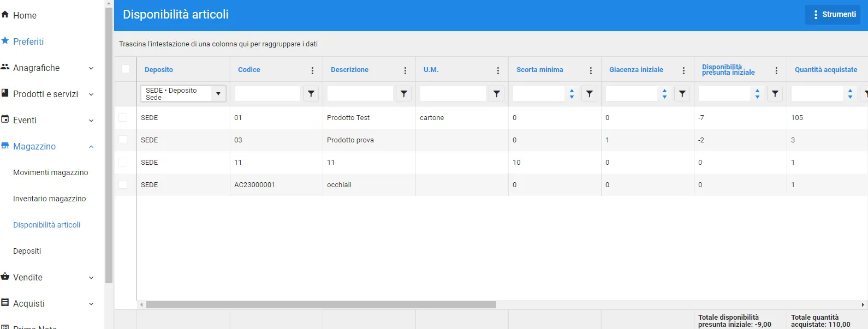The width and height of the screenshot is (868, 329).
Task: Click the Scorta minima filter funnel
Action: (589, 94)
